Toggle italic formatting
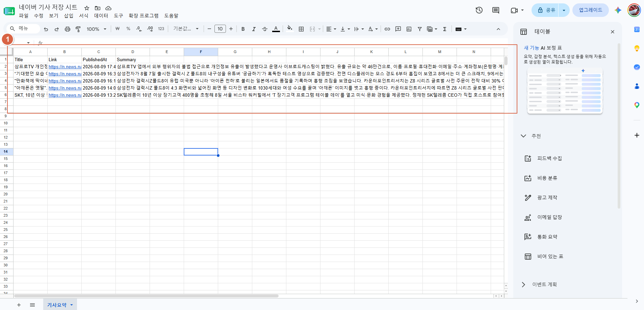 coord(254,29)
